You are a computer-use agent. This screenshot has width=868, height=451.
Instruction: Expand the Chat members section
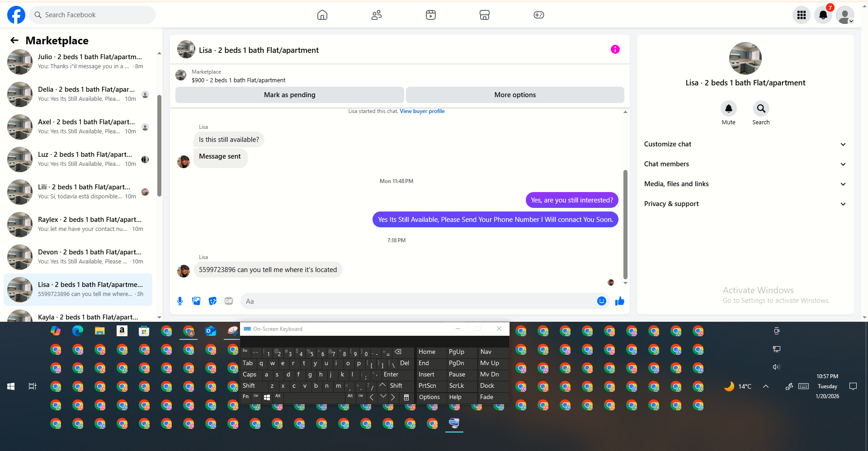pyautogui.click(x=745, y=164)
